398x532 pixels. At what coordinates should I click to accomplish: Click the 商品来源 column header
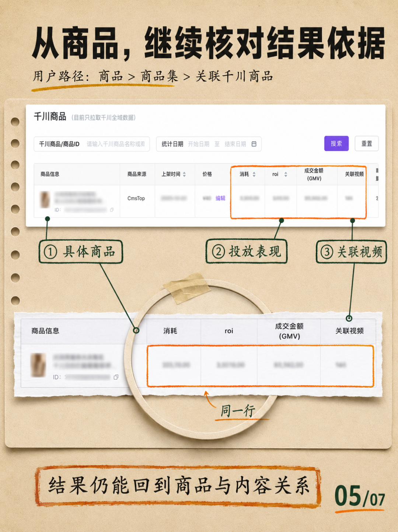(x=137, y=174)
